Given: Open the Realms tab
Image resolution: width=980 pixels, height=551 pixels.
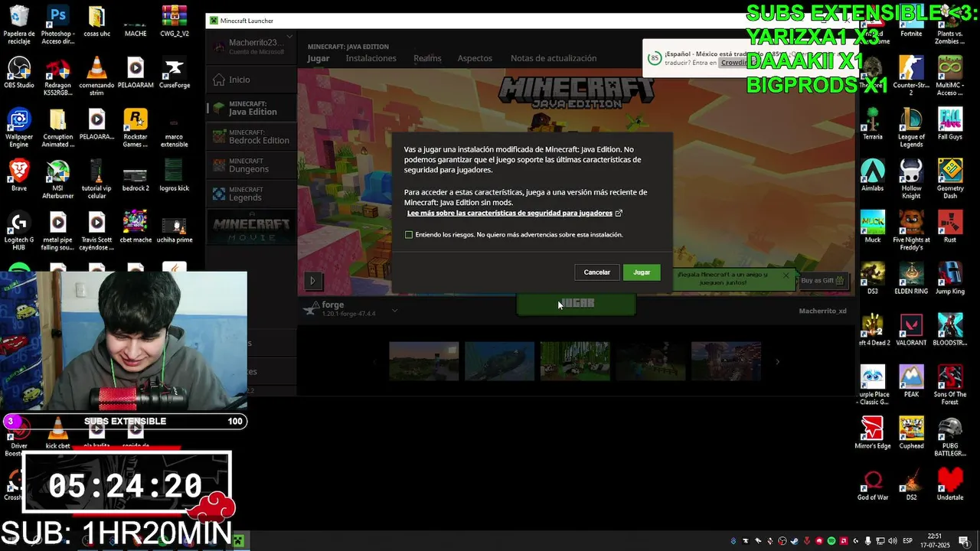Looking at the screenshot, I should (x=427, y=58).
